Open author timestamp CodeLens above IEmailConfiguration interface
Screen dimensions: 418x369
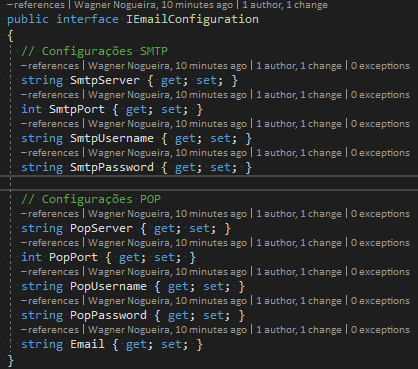(153, 5)
